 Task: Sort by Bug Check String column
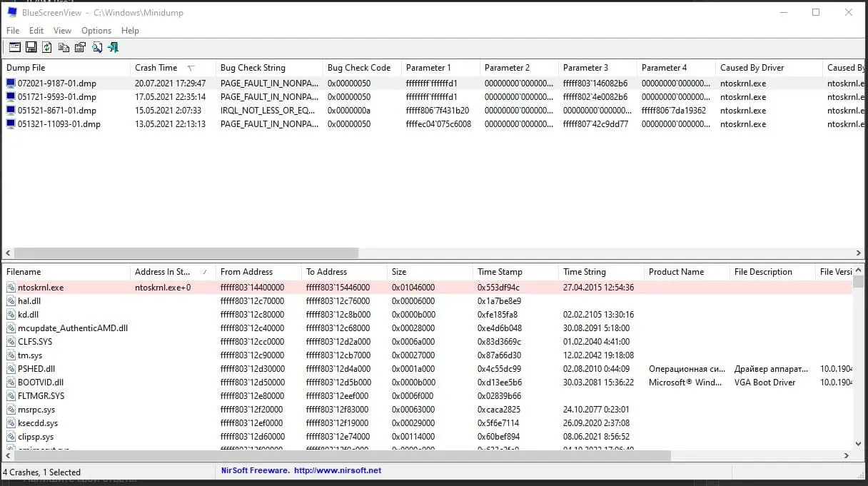point(270,68)
